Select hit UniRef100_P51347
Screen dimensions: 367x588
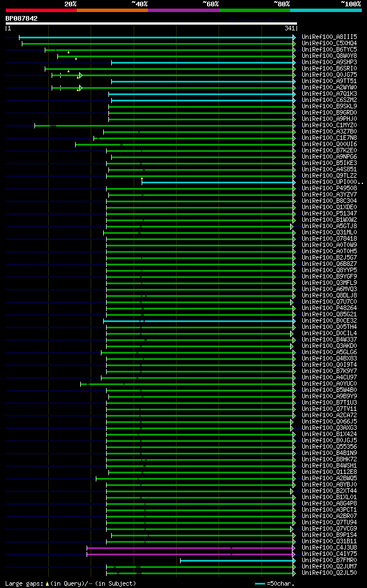coord(329,213)
